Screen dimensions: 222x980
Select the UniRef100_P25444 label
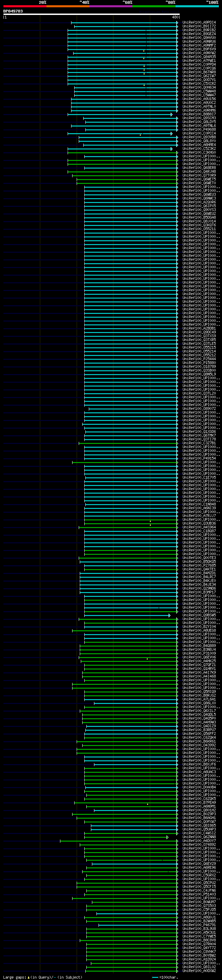[x=199, y=359]
